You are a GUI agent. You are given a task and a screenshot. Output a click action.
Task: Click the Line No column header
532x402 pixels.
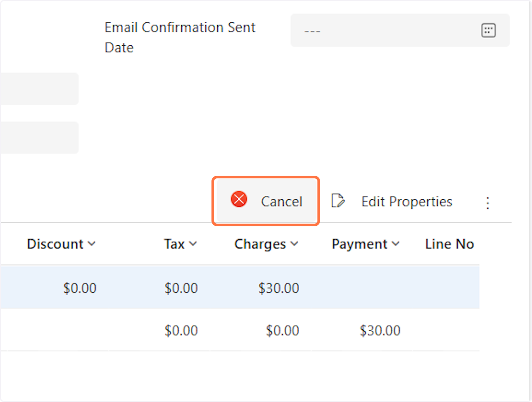coord(449,244)
